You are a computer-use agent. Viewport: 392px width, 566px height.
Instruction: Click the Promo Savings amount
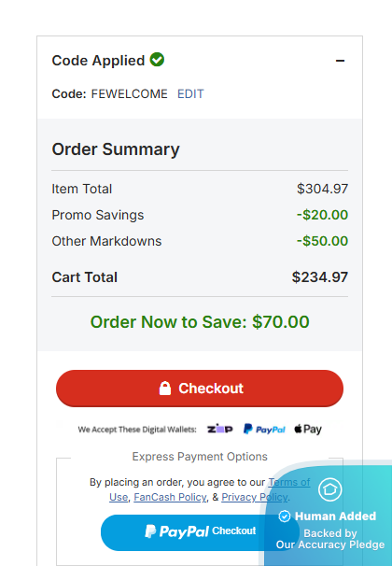click(322, 215)
